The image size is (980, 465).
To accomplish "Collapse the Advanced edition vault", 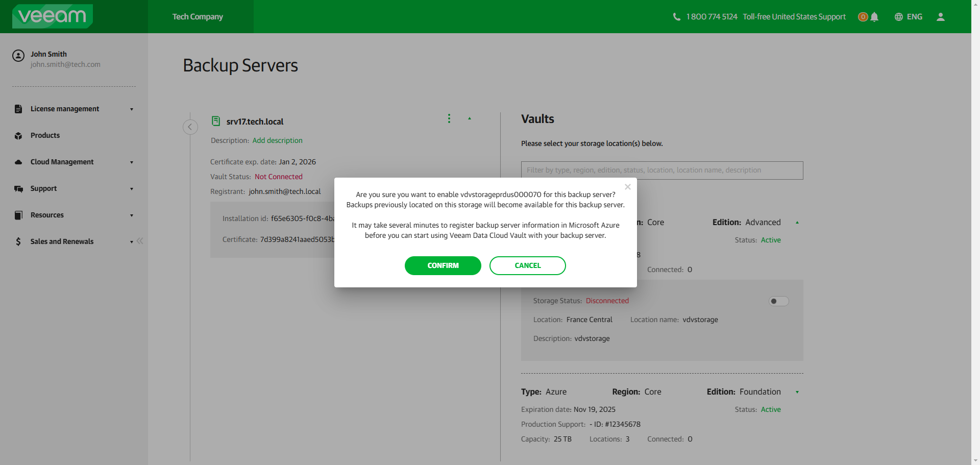I will pos(797,223).
